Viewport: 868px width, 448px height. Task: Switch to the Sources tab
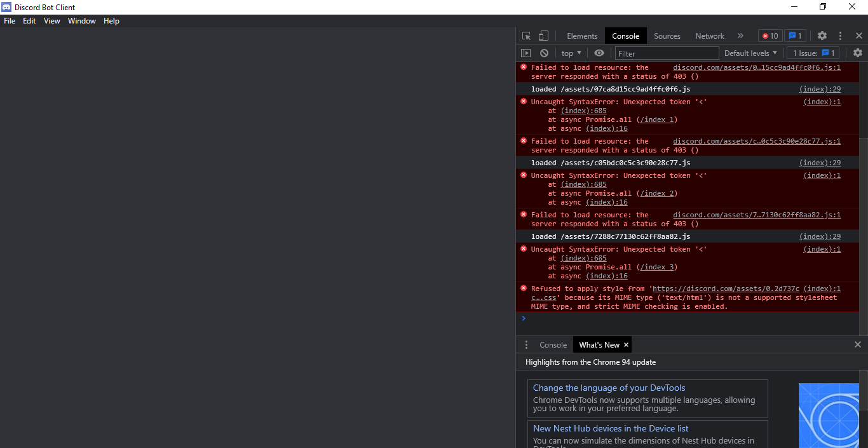click(x=667, y=36)
